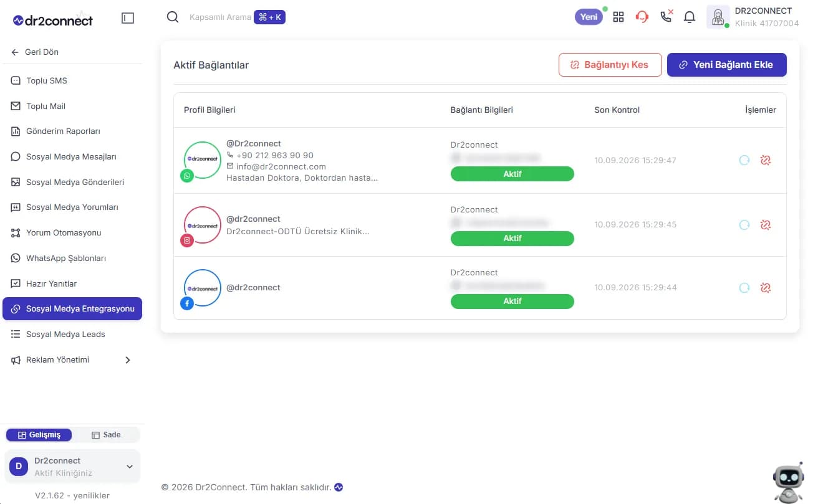Click the red headset support icon
Image resolution: width=813 pixels, height=504 pixels.
pyautogui.click(x=642, y=17)
